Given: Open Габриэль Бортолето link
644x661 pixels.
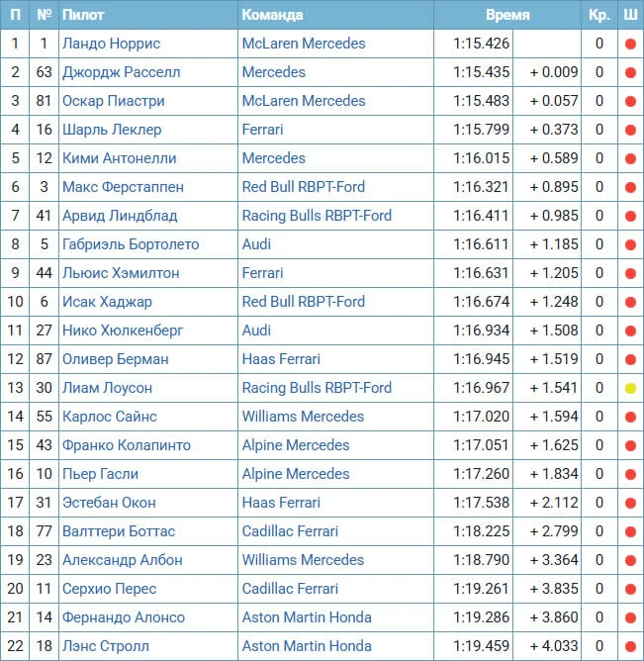Looking at the screenshot, I should click(131, 244).
